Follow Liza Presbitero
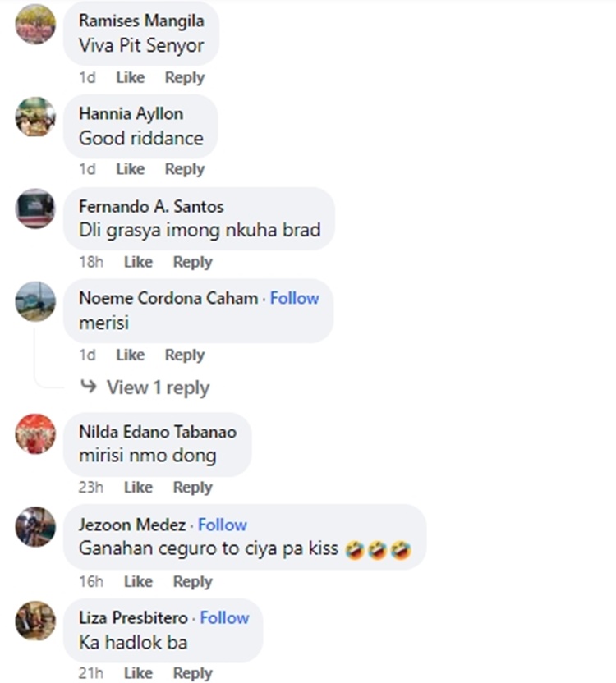The image size is (616, 683). 224,617
